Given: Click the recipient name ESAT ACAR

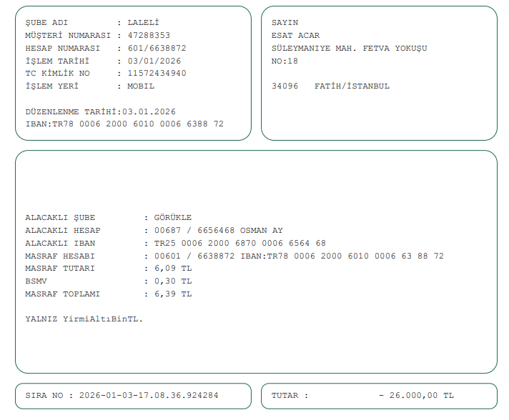Looking at the screenshot, I should coord(295,35).
